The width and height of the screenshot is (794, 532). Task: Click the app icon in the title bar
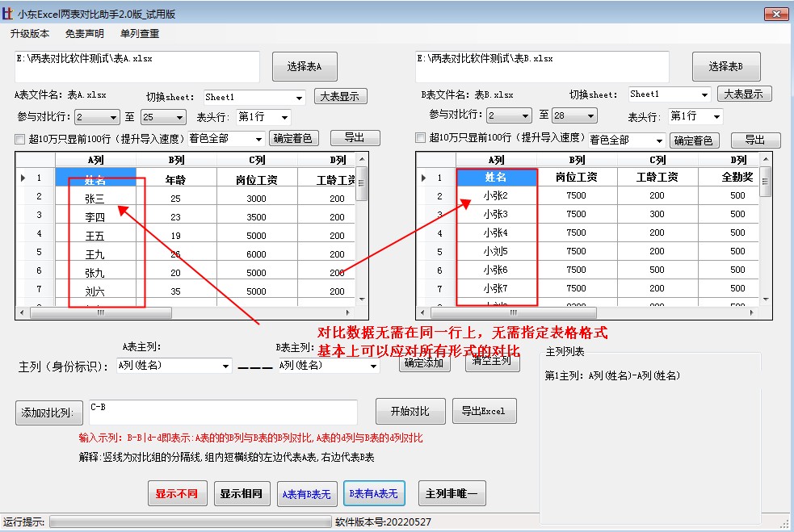click(7, 13)
